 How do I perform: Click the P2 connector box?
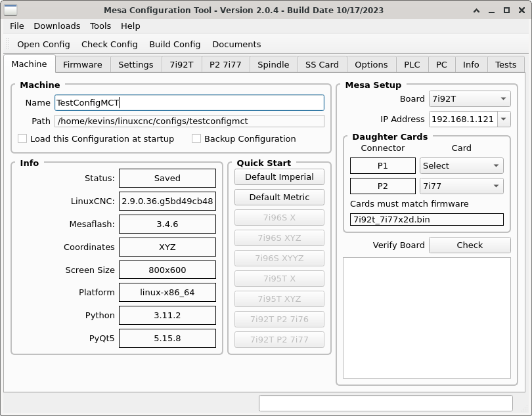pyautogui.click(x=383, y=186)
